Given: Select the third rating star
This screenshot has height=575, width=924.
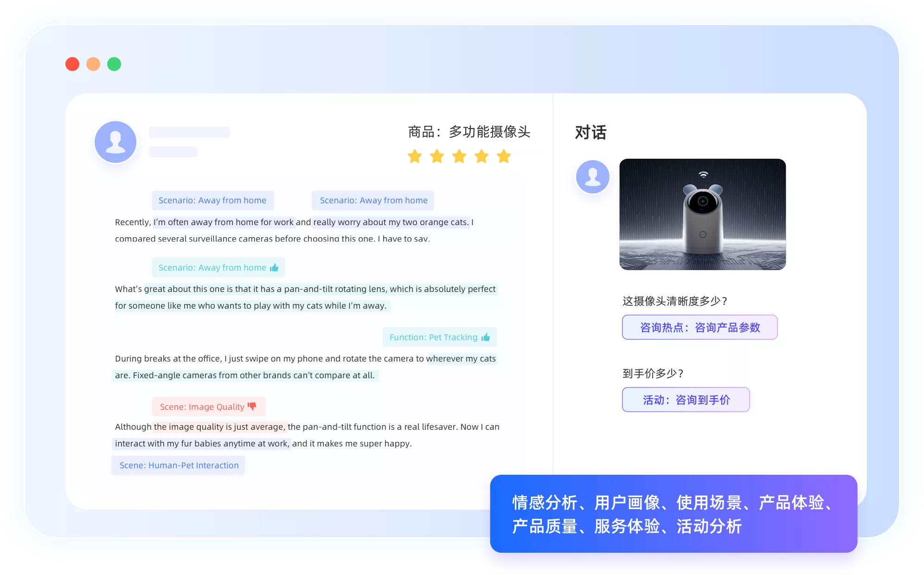Looking at the screenshot, I should point(459,156).
